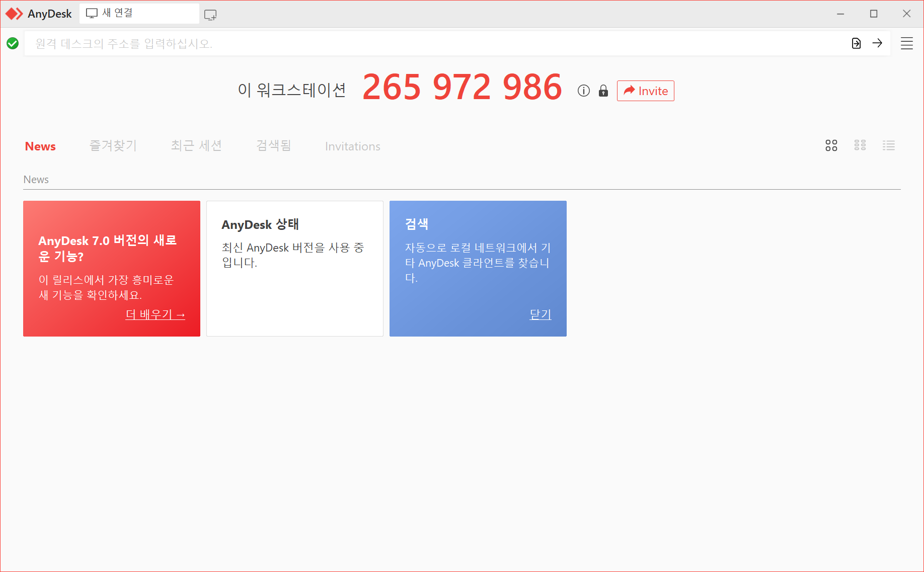
Task: Show workstation info icon
Action: [x=584, y=91]
